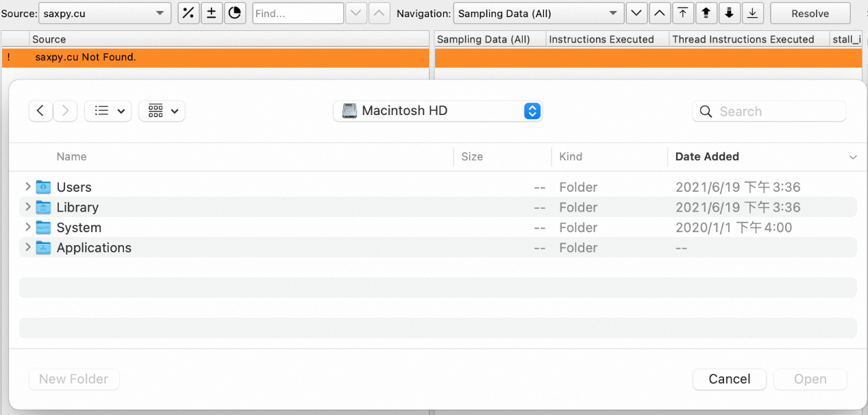Viewport: 868px width, 415px height.
Task: Click Cancel in the file dialog
Action: click(730, 379)
